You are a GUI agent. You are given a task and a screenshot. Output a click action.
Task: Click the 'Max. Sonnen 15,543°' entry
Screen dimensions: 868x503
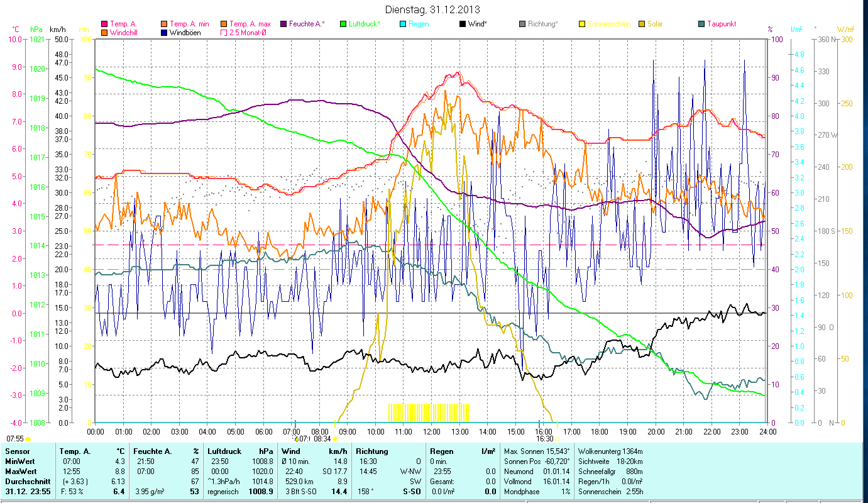click(x=537, y=451)
